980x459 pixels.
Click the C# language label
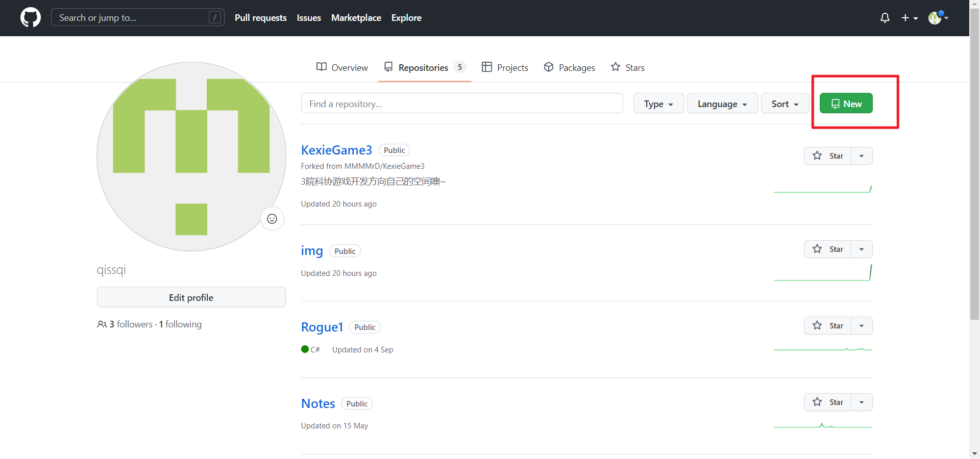click(315, 350)
